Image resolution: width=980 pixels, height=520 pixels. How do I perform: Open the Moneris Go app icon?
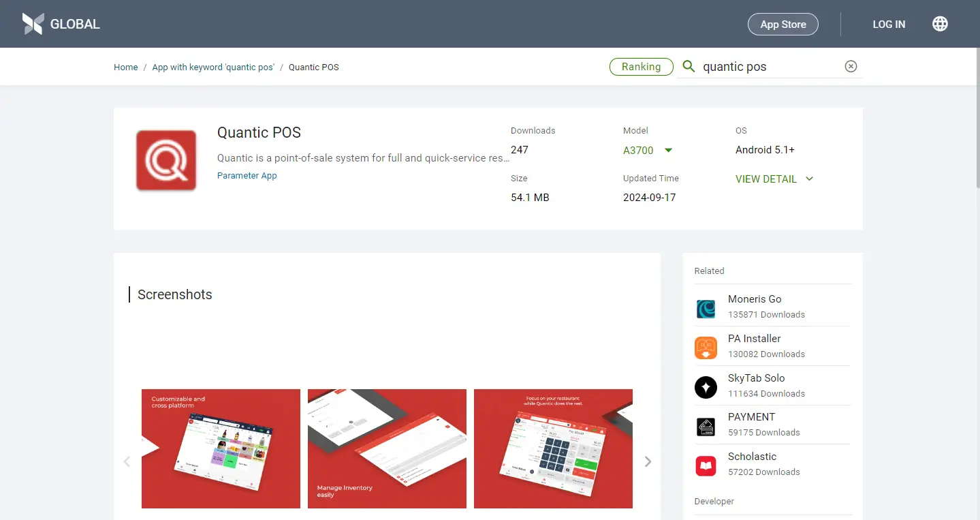click(706, 308)
